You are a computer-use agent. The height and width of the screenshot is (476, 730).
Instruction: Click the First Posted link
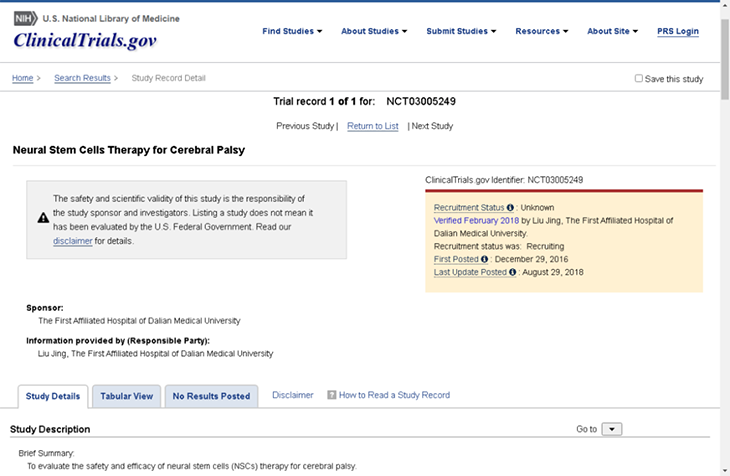[456, 259]
